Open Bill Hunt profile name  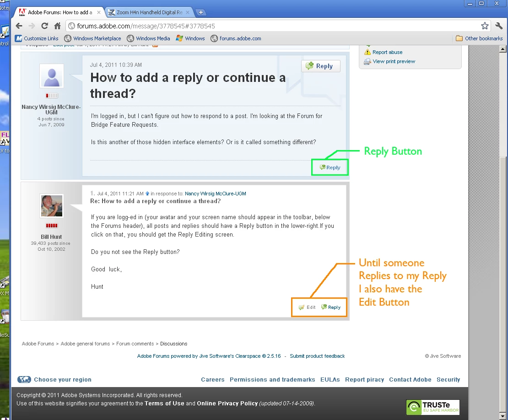[x=51, y=237]
